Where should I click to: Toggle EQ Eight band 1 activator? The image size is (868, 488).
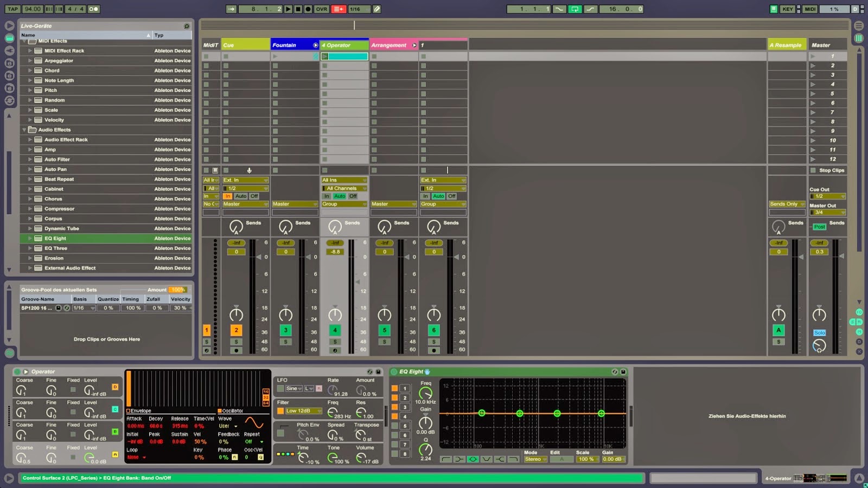click(394, 389)
